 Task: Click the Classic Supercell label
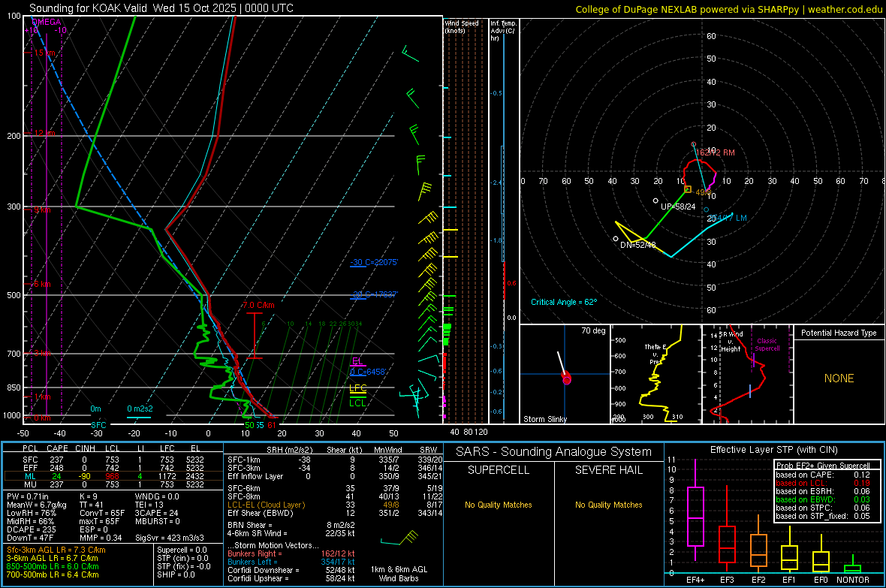pos(767,345)
